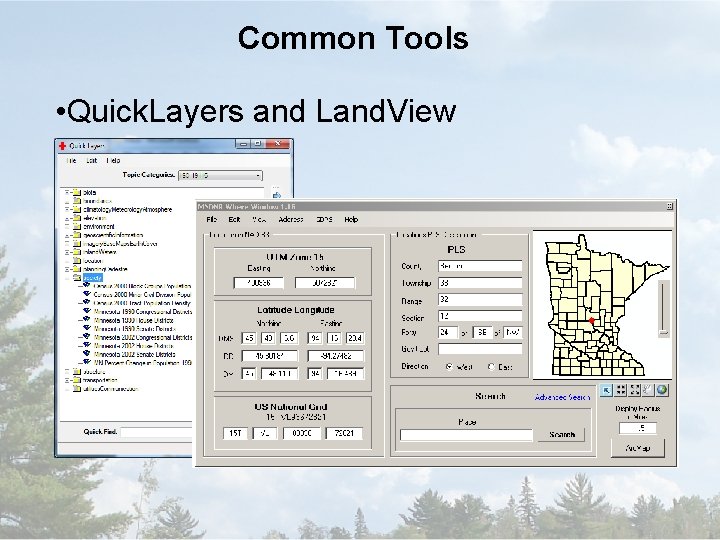
Task: Click the Place search input field
Action: (x=466, y=435)
